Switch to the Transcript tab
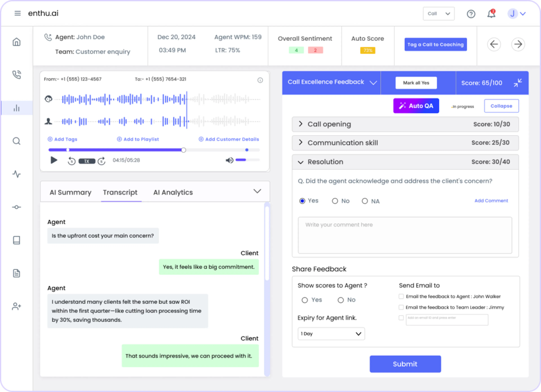Viewport: 541px width, 392px height. coord(120,192)
